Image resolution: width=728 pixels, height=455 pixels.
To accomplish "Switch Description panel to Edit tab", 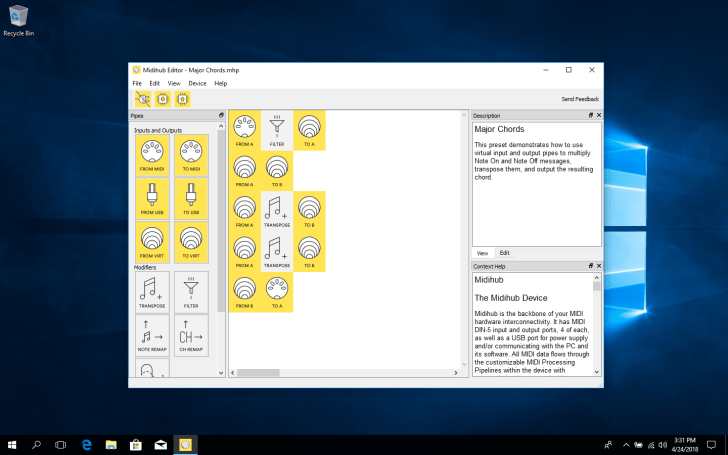I will [x=505, y=253].
